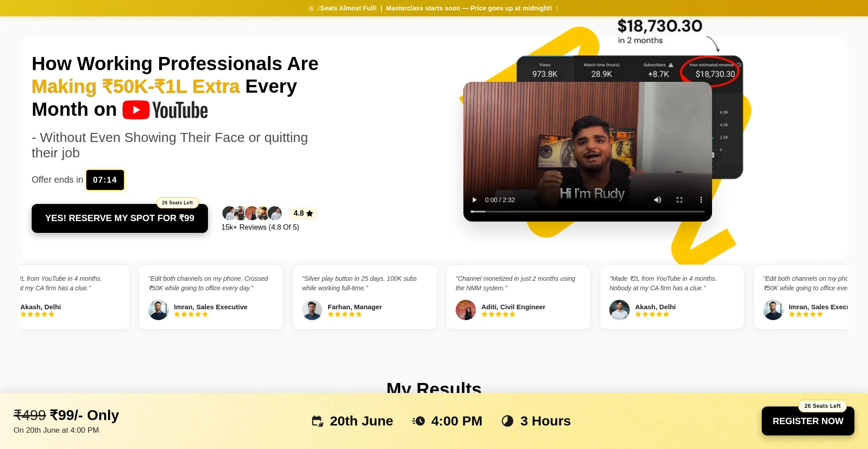Click the yellow "Making ₹50K-₹1L Extra" text
This screenshot has width=868, height=449.
point(136,87)
